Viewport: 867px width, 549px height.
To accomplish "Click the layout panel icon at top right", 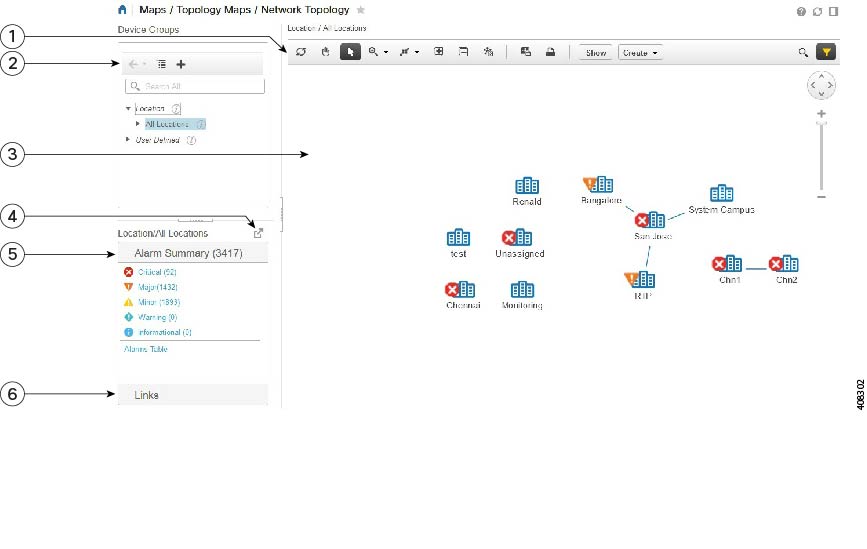I will [x=833, y=11].
